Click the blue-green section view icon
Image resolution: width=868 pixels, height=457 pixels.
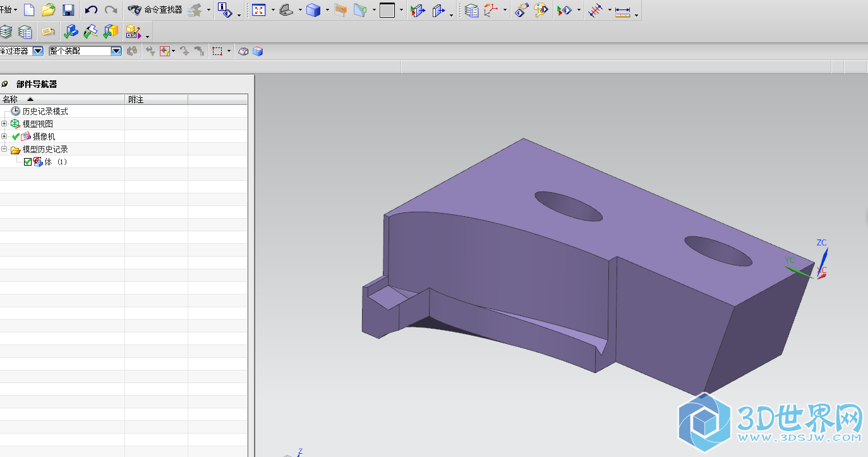point(360,10)
